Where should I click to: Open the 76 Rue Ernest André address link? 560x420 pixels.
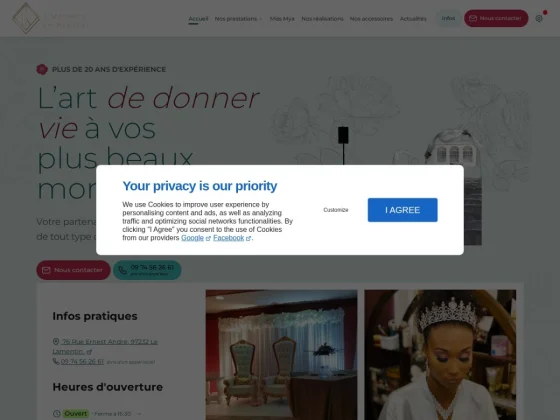(x=105, y=346)
